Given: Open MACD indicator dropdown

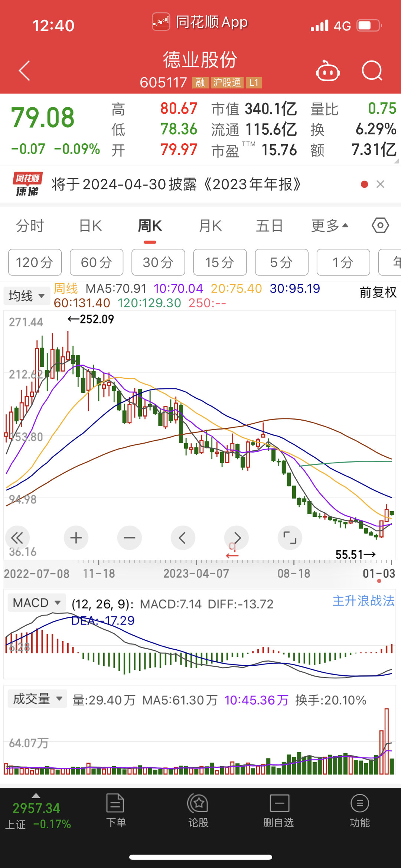Looking at the screenshot, I should [36, 603].
